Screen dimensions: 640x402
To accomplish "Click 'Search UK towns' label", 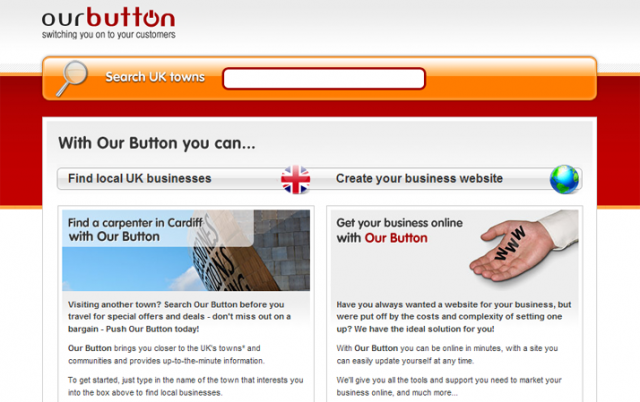I will [x=155, y=77].
